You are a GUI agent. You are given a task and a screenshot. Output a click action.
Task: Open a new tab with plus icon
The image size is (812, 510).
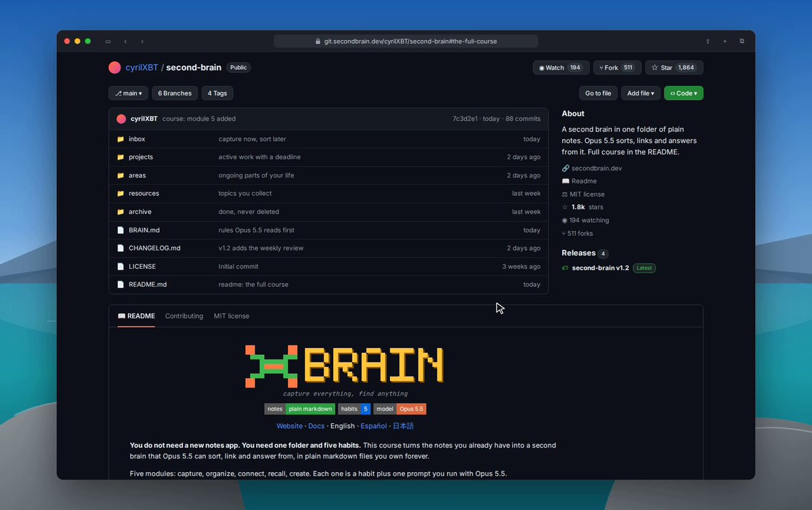725,41
